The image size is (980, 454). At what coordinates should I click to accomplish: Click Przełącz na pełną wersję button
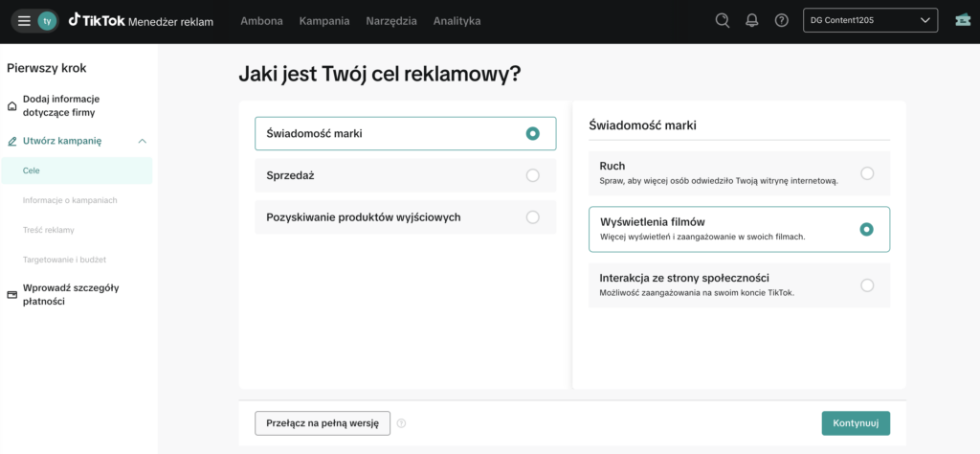(x=323, y=423)
